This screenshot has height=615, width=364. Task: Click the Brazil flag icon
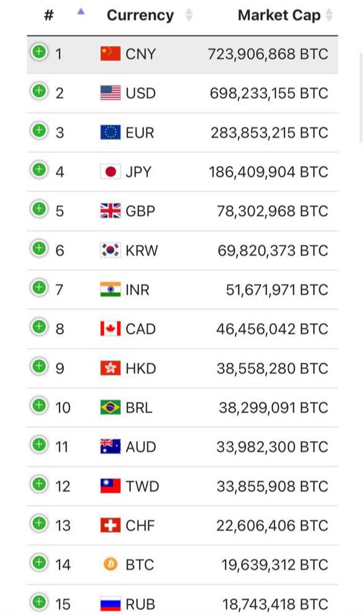point(110,408)
